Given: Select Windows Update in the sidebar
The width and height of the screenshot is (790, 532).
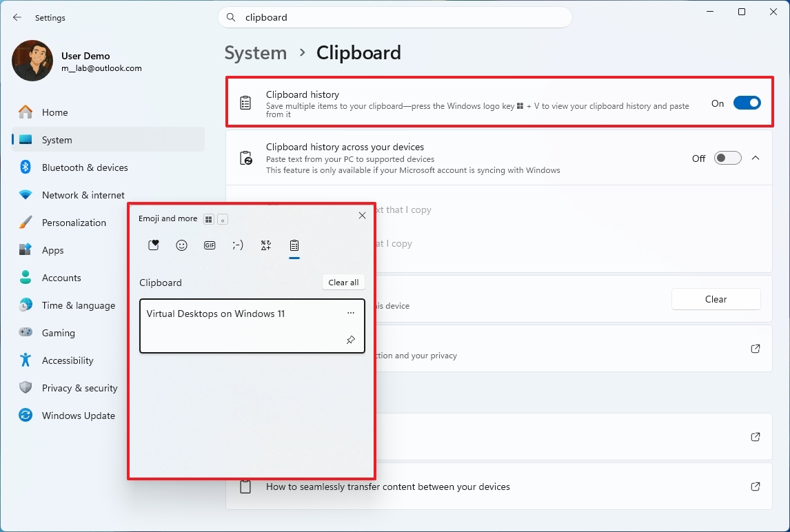Looking at the screenshot, I should (x=79, y=416).
